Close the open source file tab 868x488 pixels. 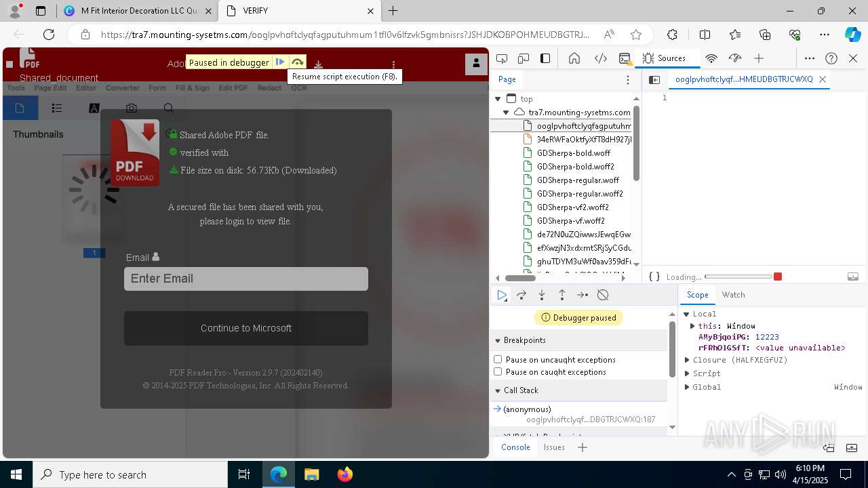[x=823, y=79]
